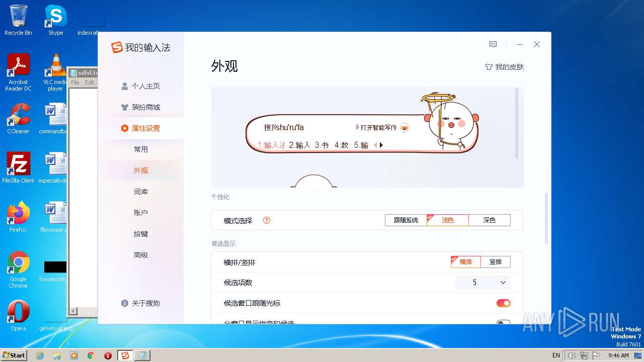Viewport: 644px width, 362px height.
Task: Click File menu in Notepad window
Action: (x=75, y=82)
